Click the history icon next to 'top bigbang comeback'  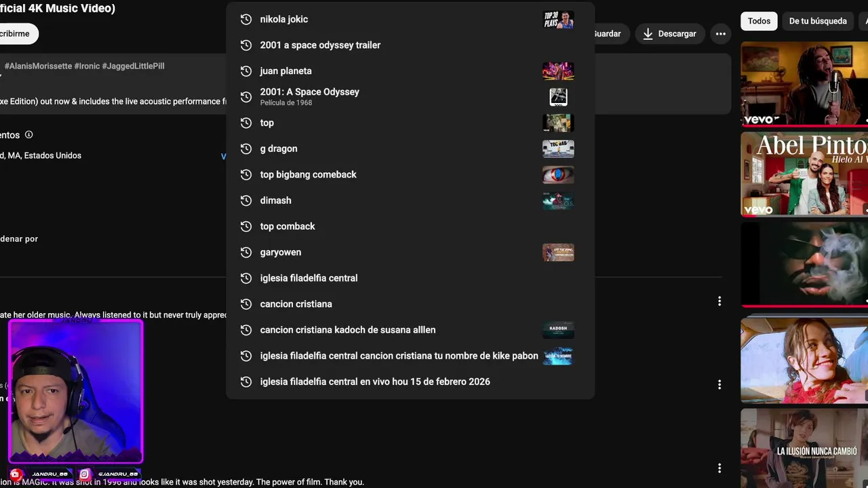(x=246, y=174)
